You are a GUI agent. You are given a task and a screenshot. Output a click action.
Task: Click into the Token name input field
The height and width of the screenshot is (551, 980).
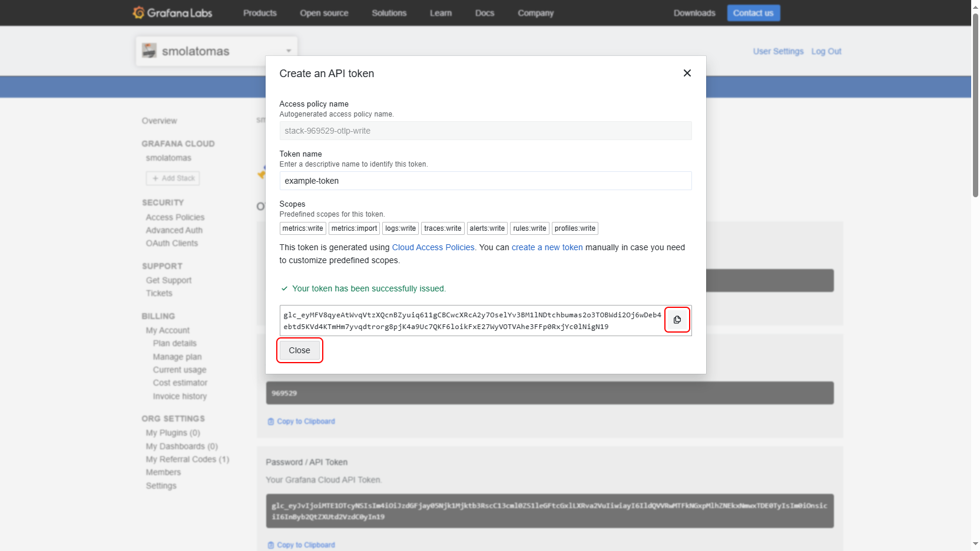click(485, 181)
